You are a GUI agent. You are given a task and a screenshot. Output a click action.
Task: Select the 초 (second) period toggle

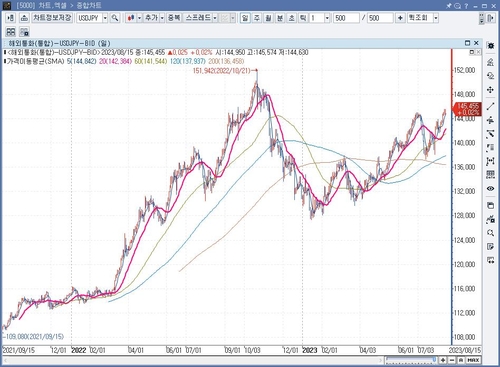[x=292, y=18]
